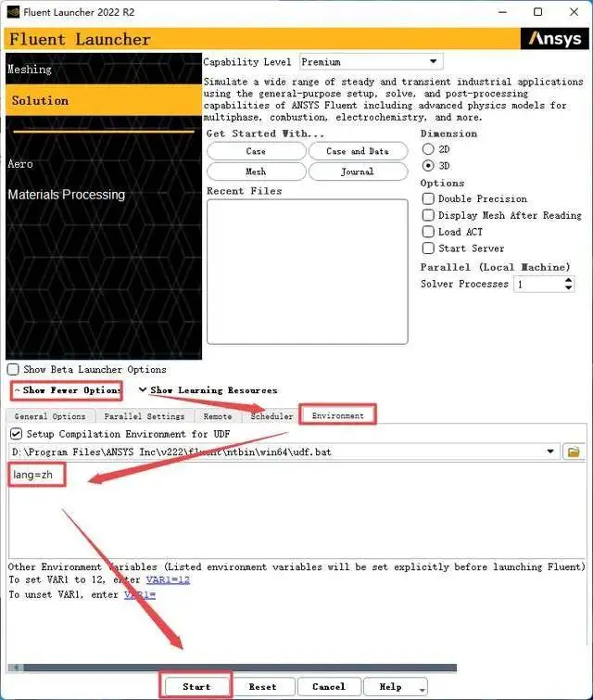Viewport: 593px width, 700px height.
Task: Collapse with Show Fewer Options
Action: pos(68,390)
